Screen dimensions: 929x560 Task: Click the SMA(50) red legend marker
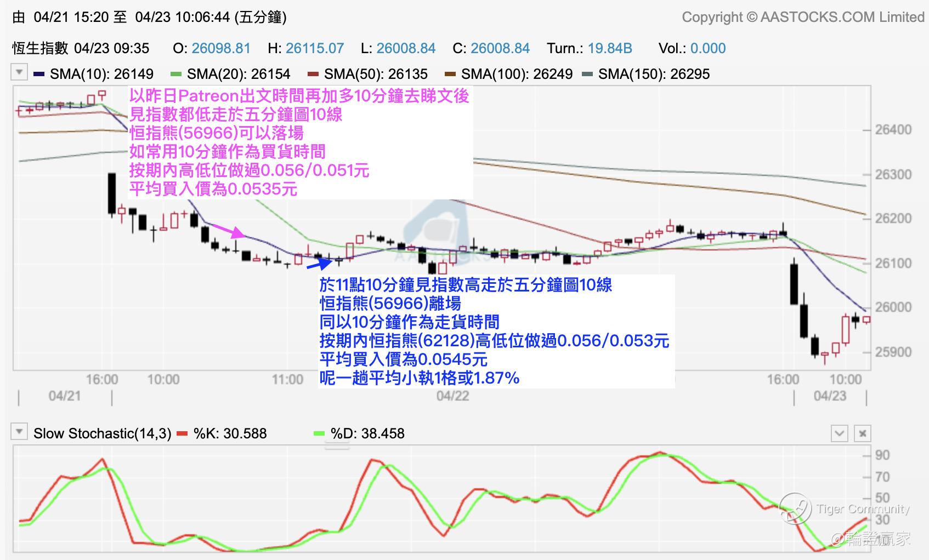coord(313,74)
